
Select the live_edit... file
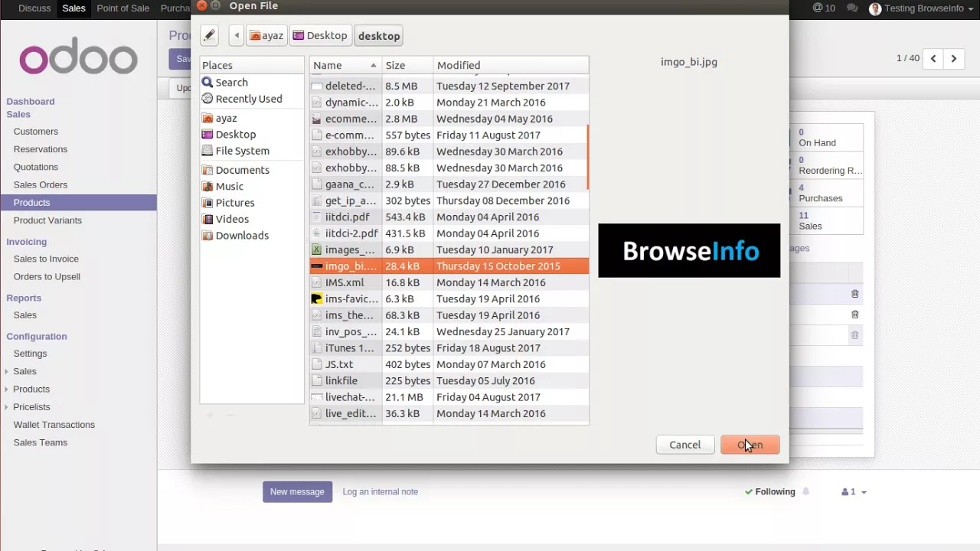(449, 413)
